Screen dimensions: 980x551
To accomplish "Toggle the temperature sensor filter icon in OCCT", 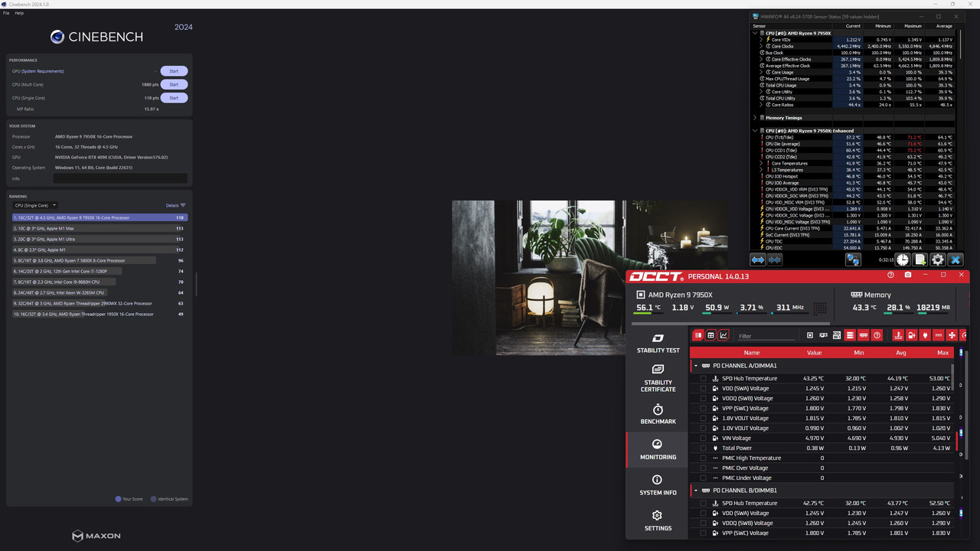I will click(898, 335).
